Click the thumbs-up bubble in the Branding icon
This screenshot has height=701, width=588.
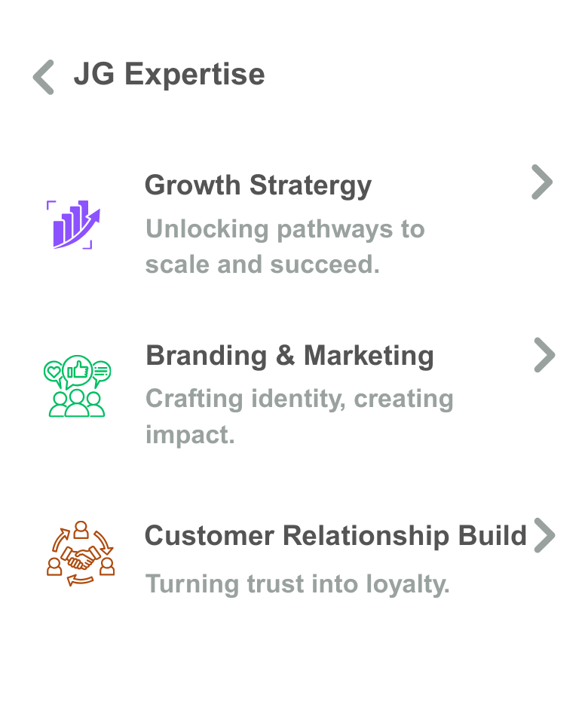77,369
